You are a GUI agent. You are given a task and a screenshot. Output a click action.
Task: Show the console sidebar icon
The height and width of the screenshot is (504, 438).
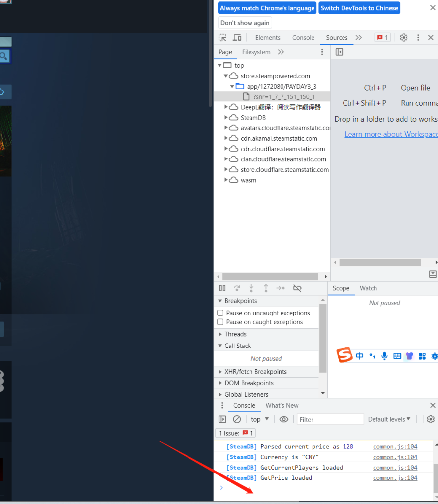point(222,419)
